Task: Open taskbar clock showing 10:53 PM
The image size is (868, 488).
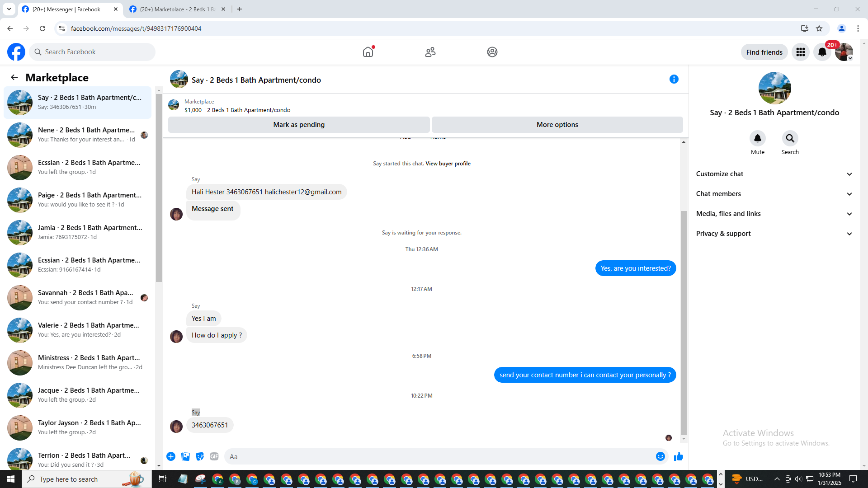Action: click(830, 479)
